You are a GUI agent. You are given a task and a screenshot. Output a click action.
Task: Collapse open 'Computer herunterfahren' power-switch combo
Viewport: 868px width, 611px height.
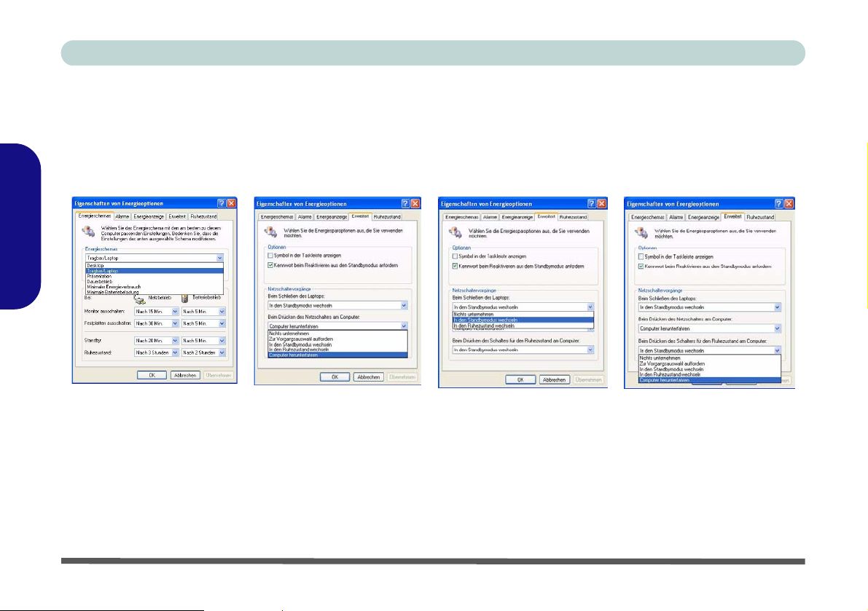pyautogui.click(x=404, y=326)
